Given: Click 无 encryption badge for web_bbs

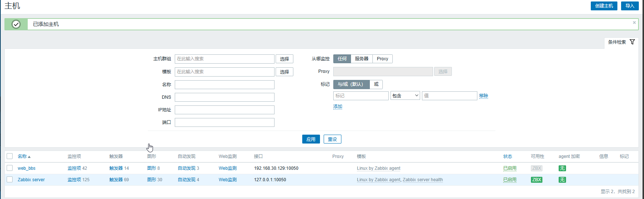Looking at the screenshot, I should coord(562,168).
